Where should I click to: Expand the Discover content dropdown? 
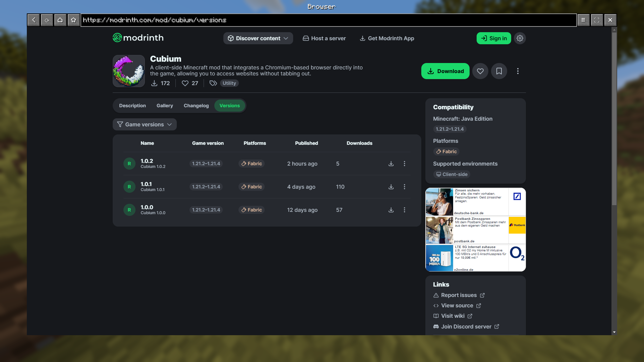258,38
